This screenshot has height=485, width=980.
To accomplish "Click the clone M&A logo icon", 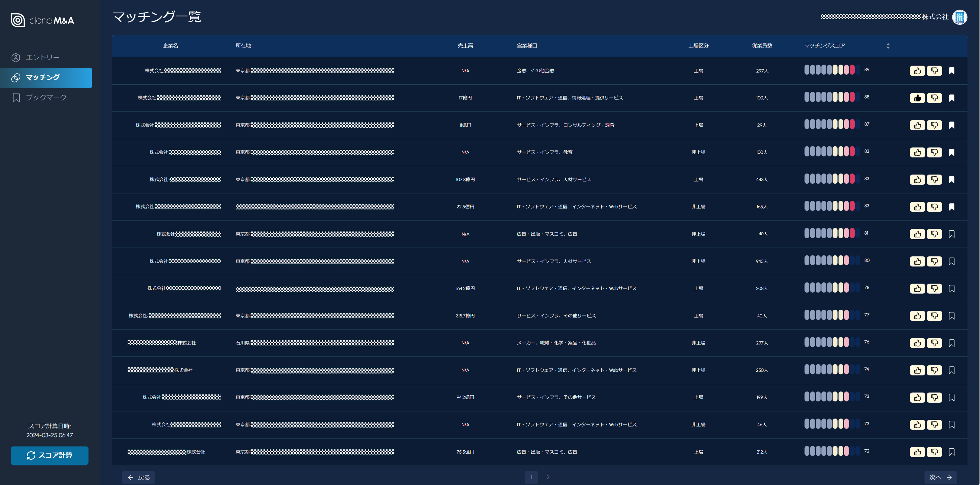I will click(x=18, y=20).
